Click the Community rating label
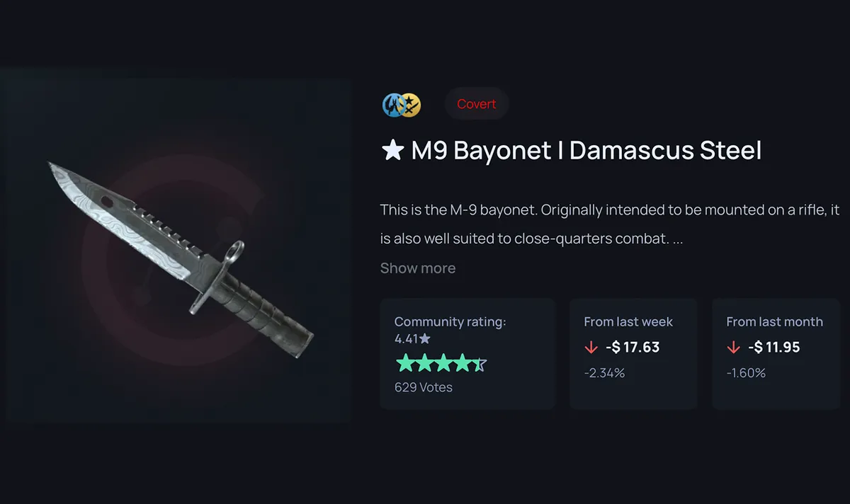 point(450,322)
